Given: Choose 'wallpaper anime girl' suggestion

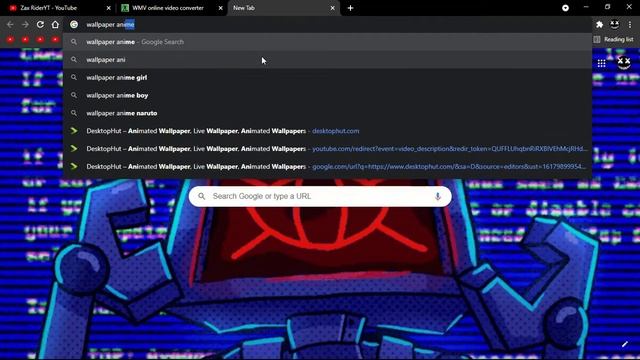Looking at the screenshot, I should coord(327,78).
